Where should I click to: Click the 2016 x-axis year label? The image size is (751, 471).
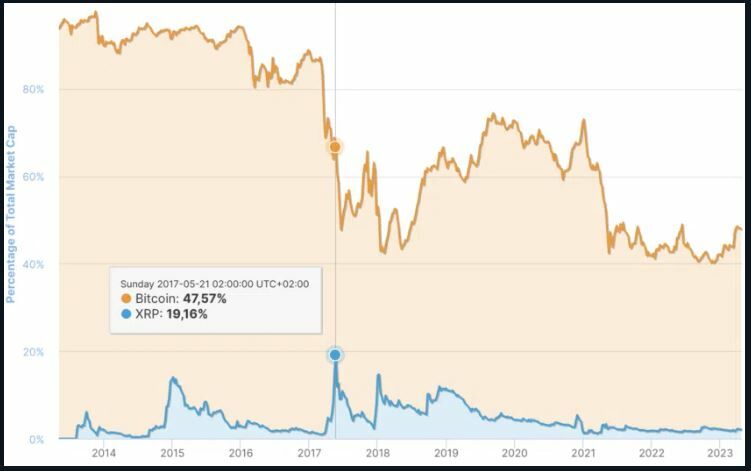coord(240,453)
